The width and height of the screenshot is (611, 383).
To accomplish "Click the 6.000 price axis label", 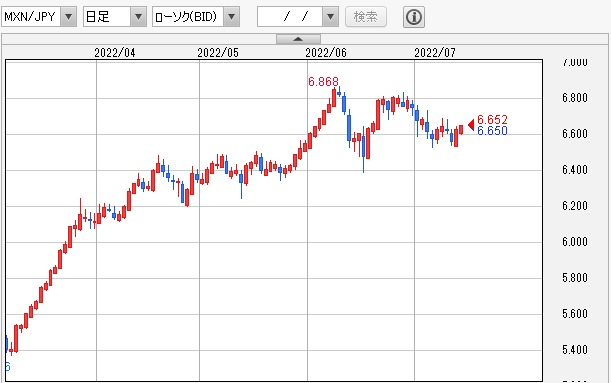I will [575, 242].
